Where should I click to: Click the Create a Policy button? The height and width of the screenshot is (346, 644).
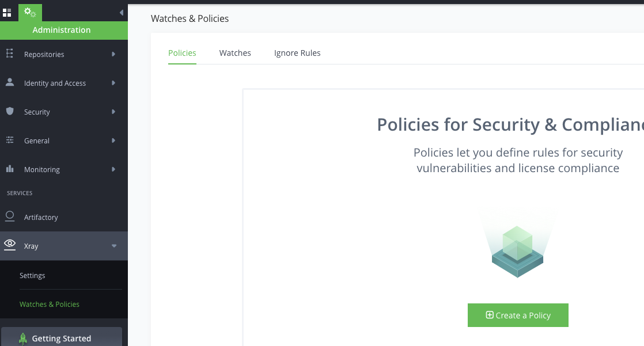(x=518, y=315)
